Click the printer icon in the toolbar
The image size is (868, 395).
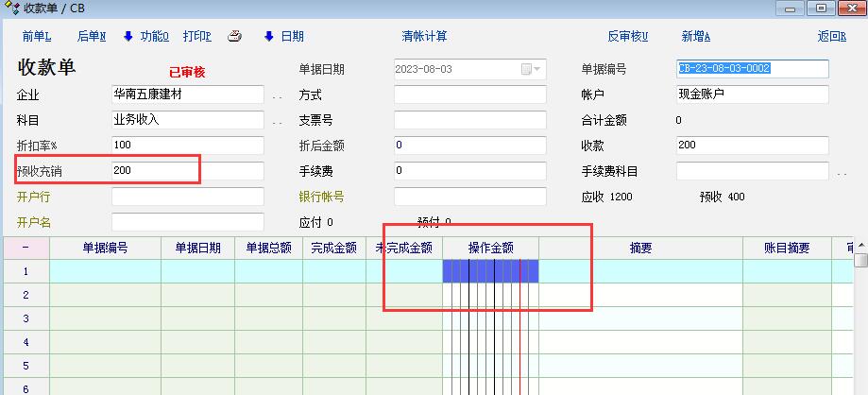pyautogui.click(x=234, y=37)
